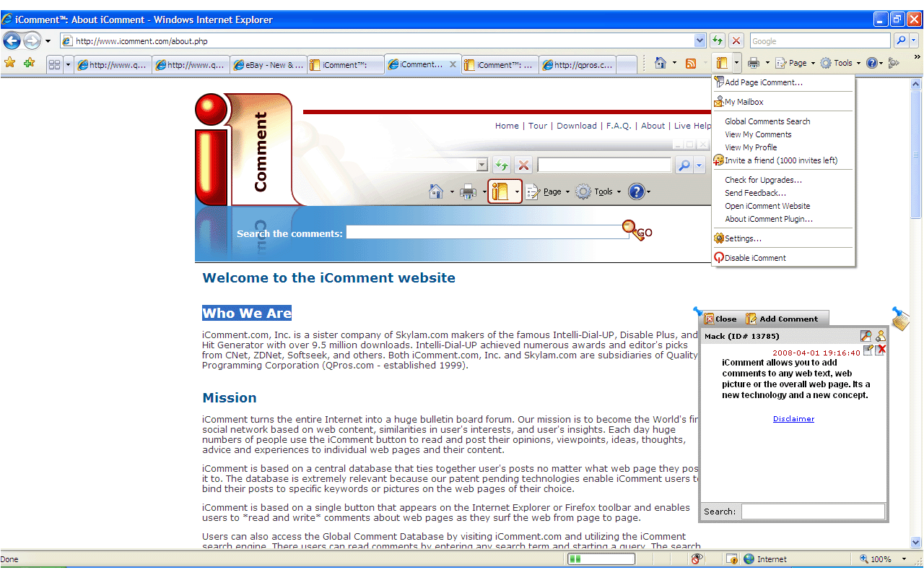924x578 pixels.
Task: Click Close in the comment panel
Action: 720,319
